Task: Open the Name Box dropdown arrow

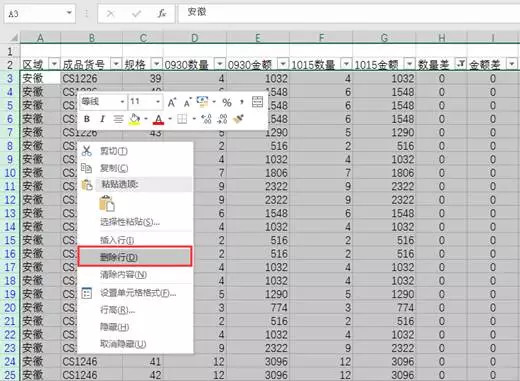Action: (x=69, y=13)
